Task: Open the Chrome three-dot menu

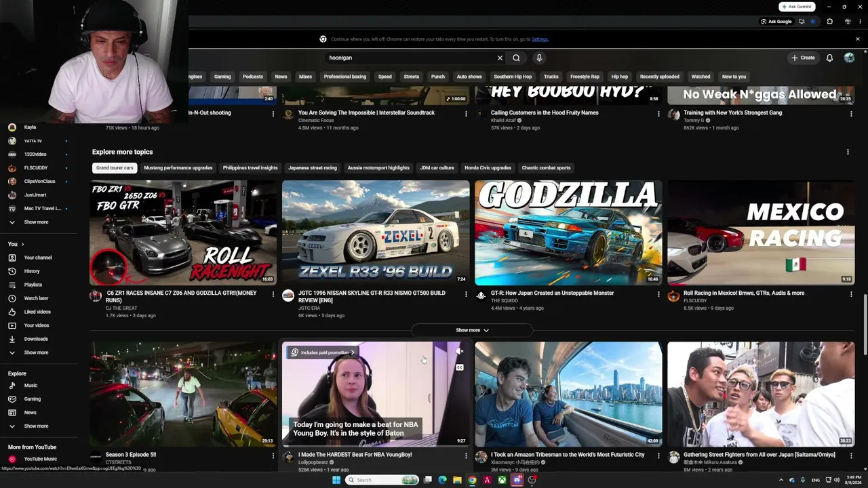Action: pos(860,22)
